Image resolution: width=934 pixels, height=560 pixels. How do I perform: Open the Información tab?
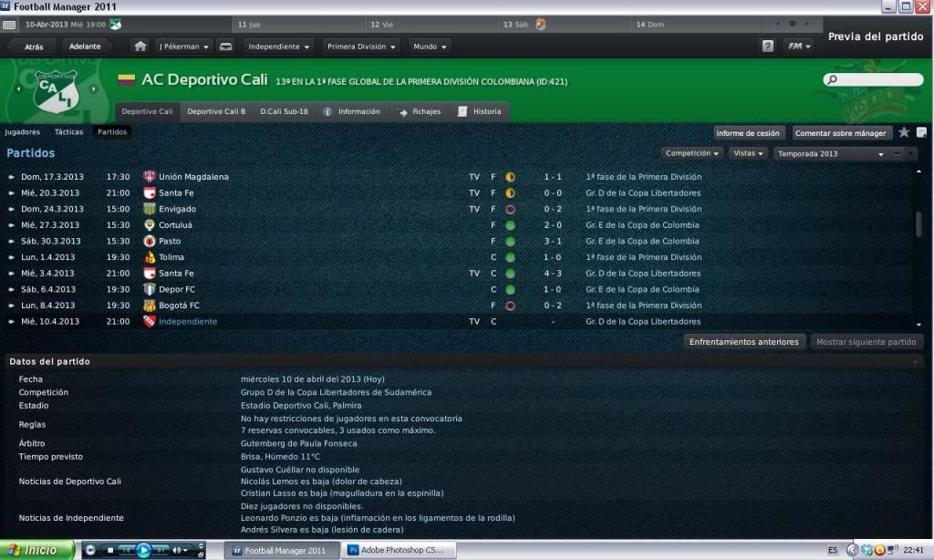point(352,111)
